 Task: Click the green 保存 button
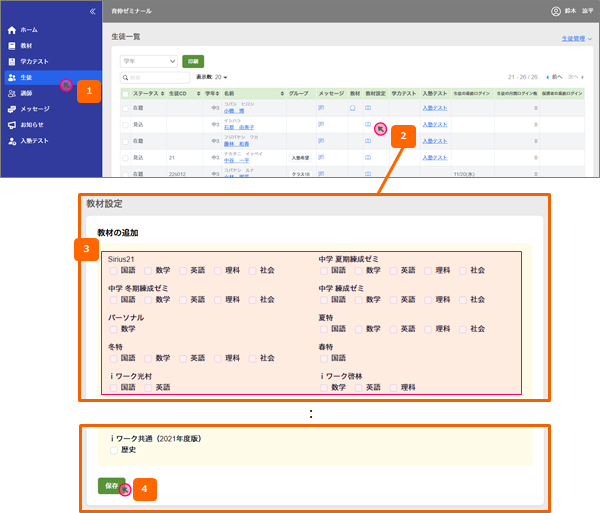click(x=111, y=484)
